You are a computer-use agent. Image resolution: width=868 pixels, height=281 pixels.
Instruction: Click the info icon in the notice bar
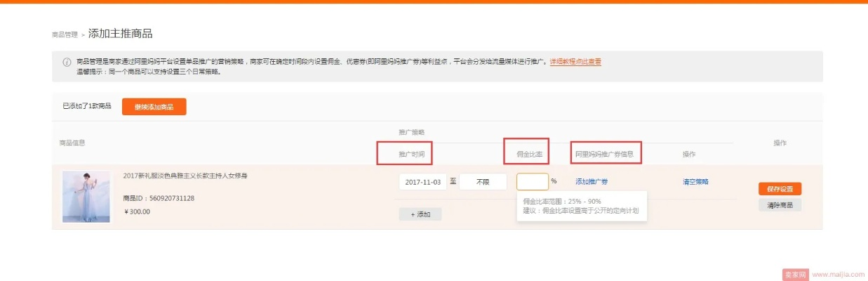pyautogui.click(x=67, y=62)
